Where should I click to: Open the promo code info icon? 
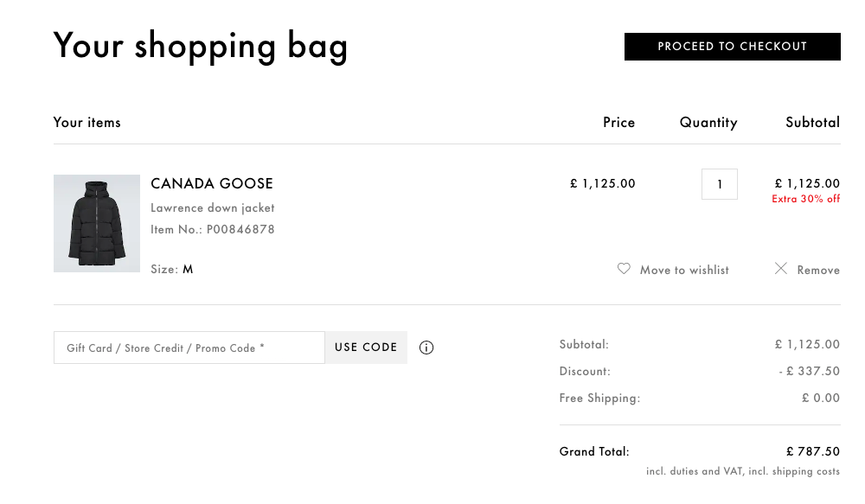coord(426,348)
